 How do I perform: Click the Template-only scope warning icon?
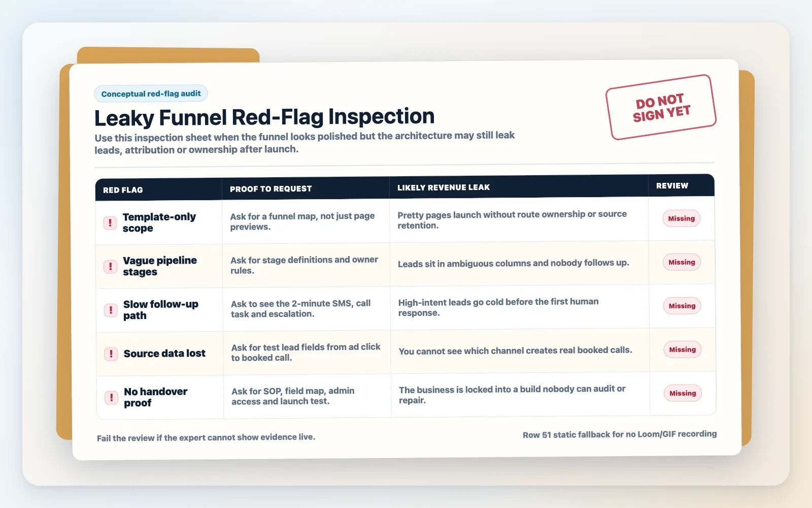tap(110, 223)
